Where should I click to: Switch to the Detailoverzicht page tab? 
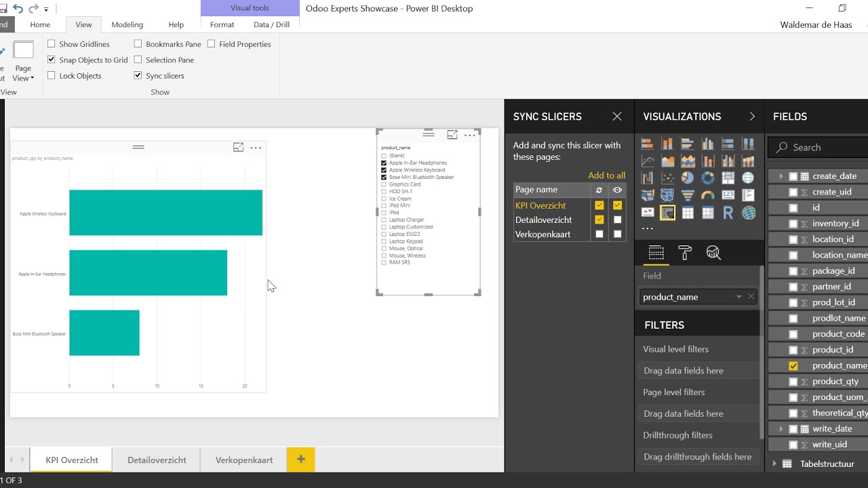coord(157,460)
